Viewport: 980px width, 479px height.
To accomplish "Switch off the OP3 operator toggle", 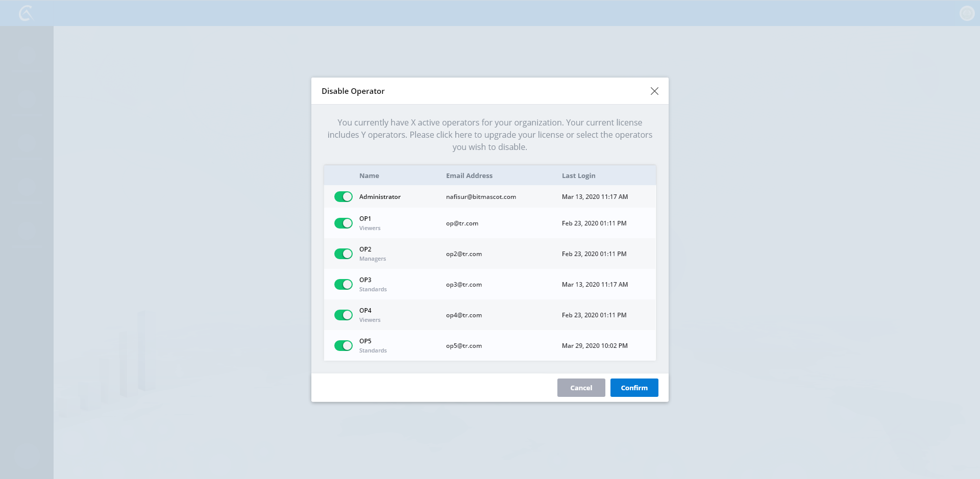I will [x=344, y=285].
